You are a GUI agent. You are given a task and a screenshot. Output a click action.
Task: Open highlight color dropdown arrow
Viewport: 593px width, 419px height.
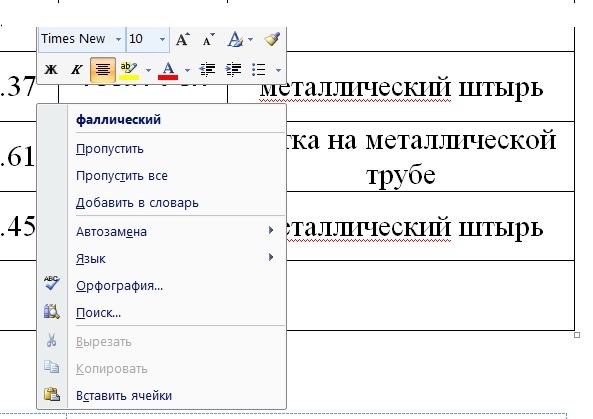coord(148,70)
